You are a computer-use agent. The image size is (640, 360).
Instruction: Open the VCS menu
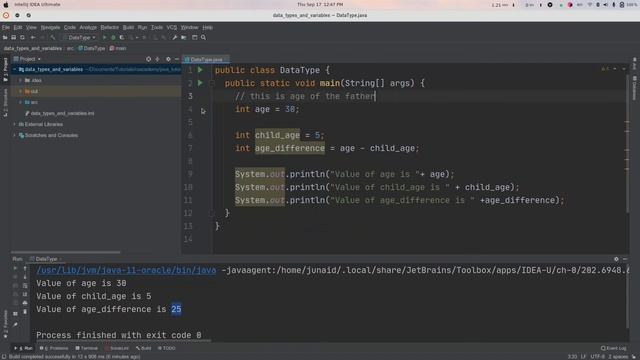[x=172, y=27]
